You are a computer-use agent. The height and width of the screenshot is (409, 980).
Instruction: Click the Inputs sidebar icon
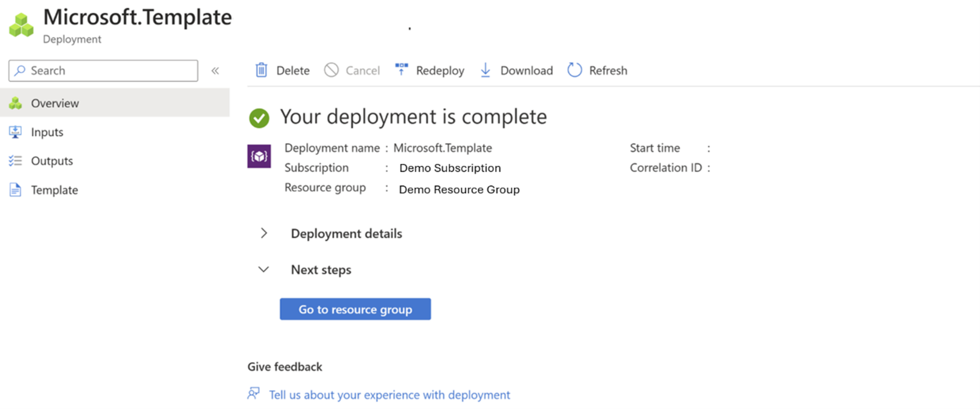(x=17, y=131)
